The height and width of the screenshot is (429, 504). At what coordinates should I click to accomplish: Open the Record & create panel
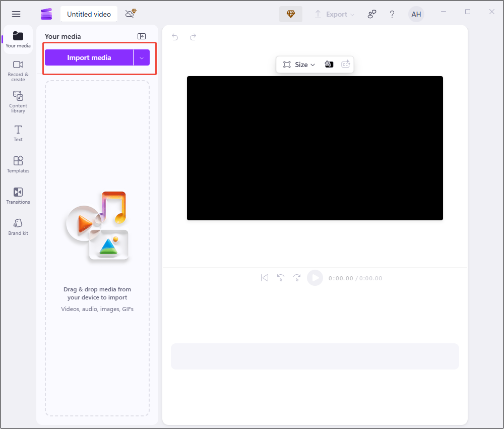coord(18,71)
